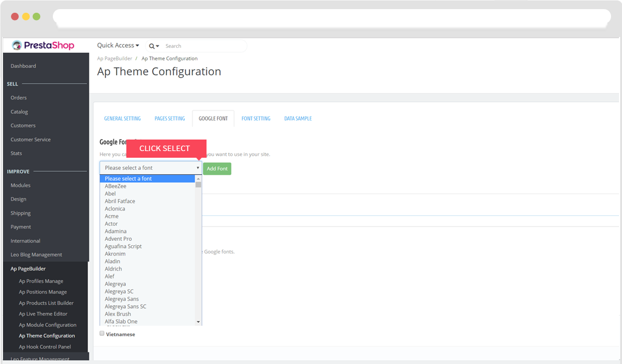The image size is (622, 364).
Task: Click the Add Font button
Action: pos(217,169)
